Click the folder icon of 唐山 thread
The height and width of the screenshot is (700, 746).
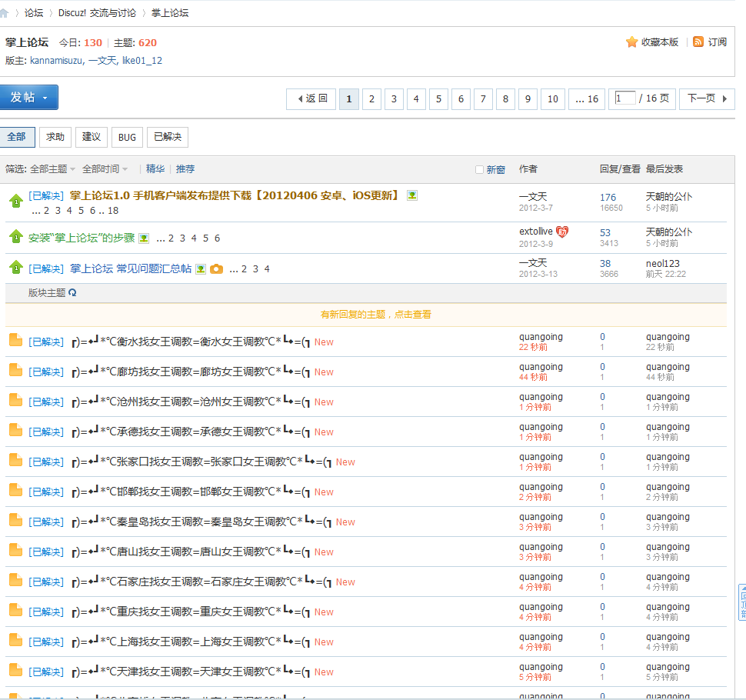click(16, 550)
